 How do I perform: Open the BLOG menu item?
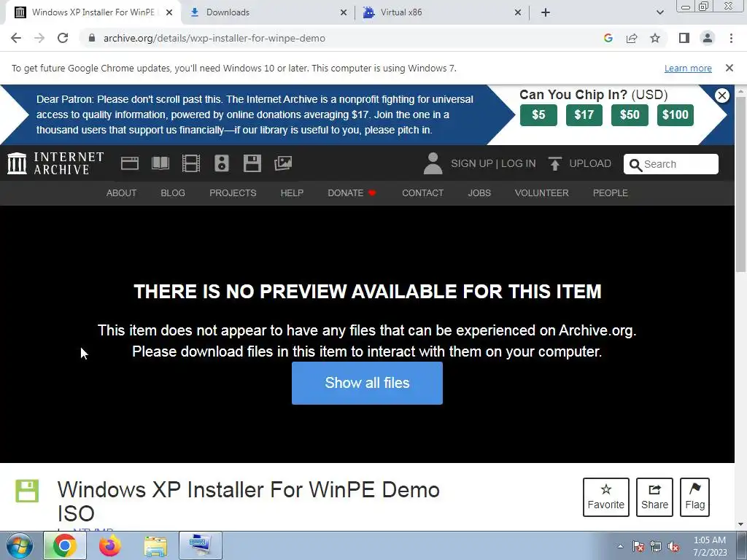pos(173,192)
